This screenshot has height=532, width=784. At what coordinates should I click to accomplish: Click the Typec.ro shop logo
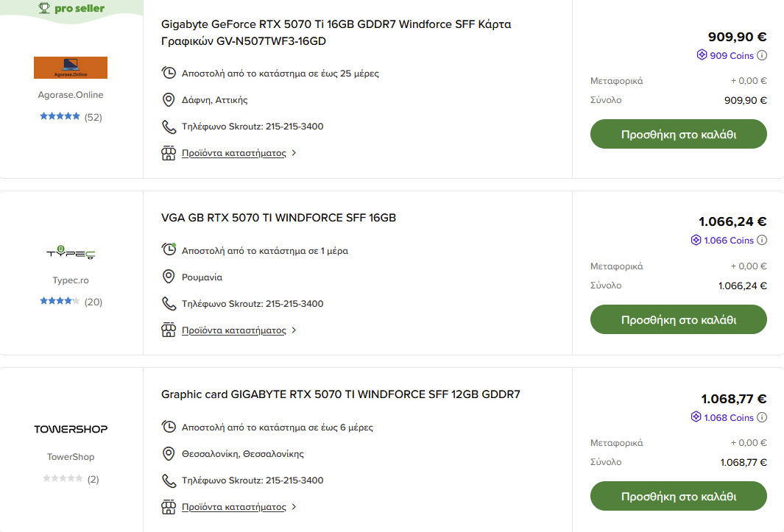click(71, 252)
